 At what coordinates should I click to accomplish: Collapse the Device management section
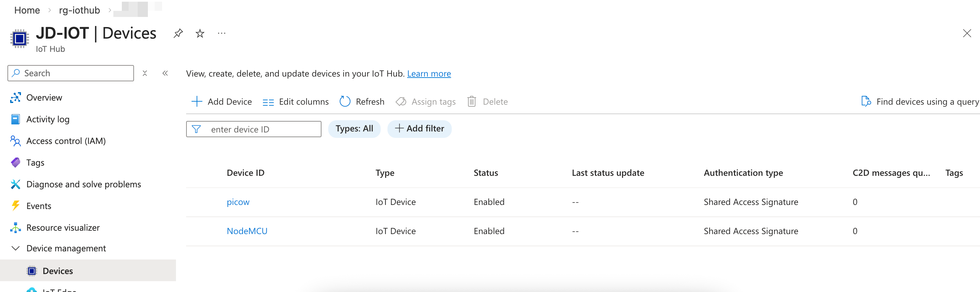pos(16,248)
